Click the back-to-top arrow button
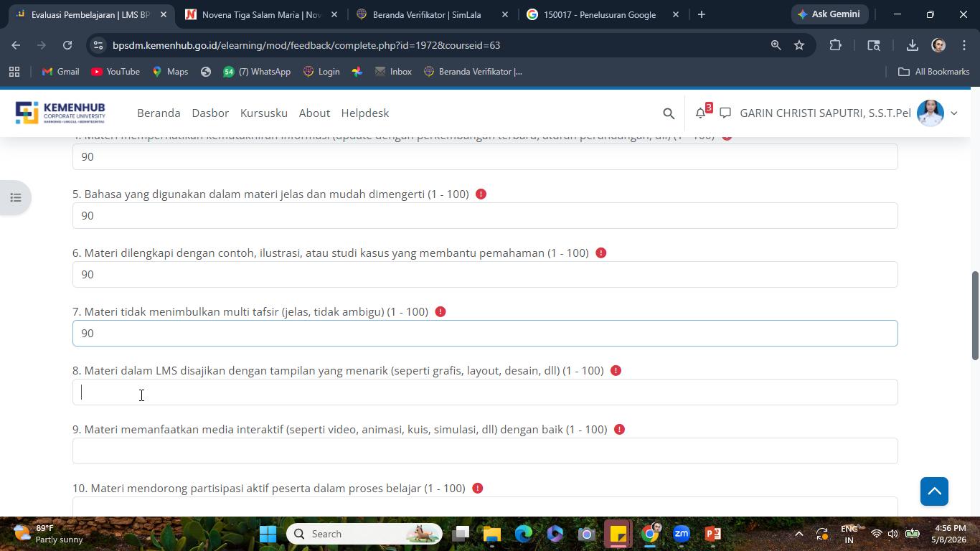980x551 pixels. pyautogui.click(x=934, y=491)
